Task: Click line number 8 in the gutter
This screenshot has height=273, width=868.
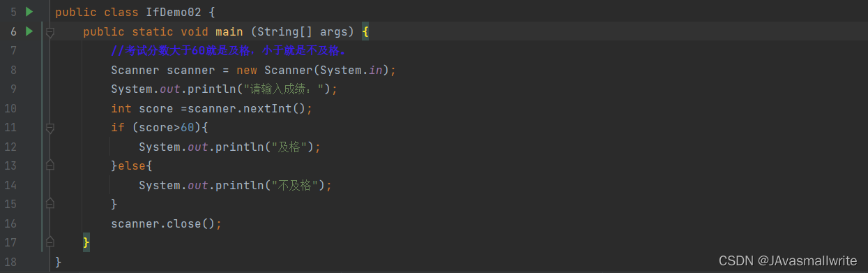Action: (13, 70)
